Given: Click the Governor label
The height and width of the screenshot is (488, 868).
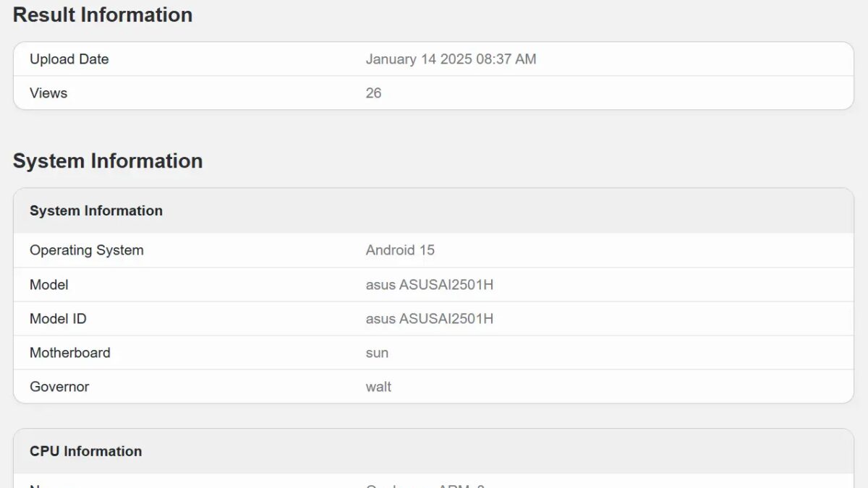Looking at the screenshot, I should tap(59, 387).
